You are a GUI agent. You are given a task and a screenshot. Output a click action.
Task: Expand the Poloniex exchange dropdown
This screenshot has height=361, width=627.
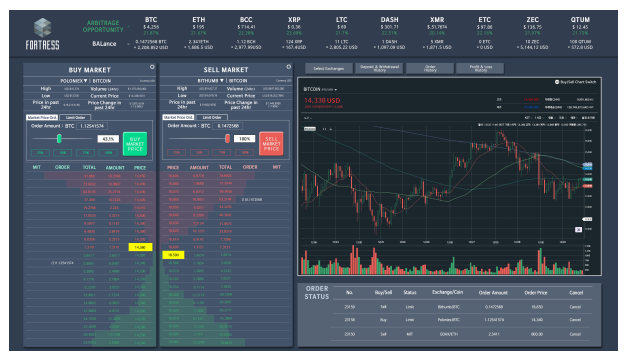pos(74,81)
